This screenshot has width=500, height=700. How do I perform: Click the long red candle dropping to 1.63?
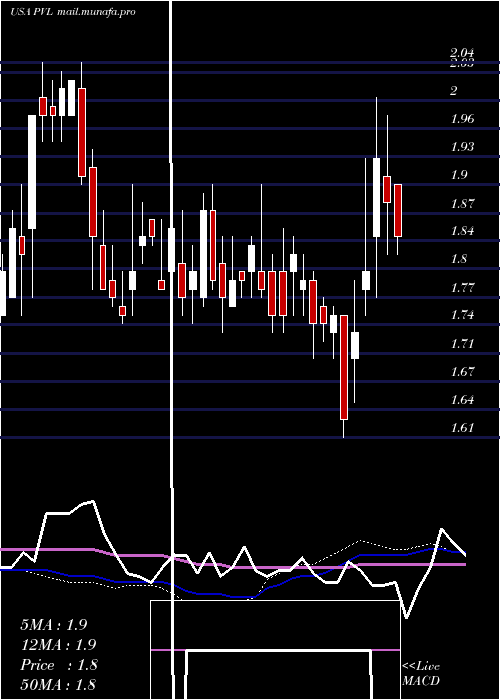point(344,367)
